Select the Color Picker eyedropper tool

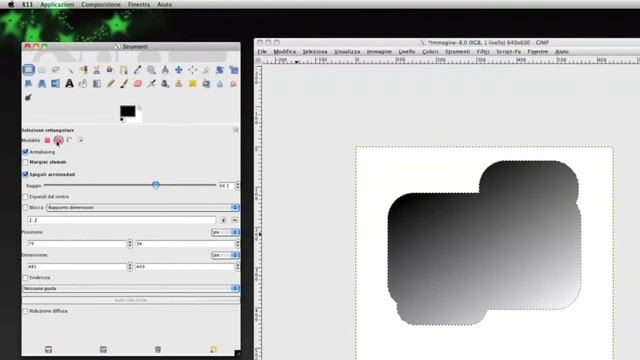pos(138,70)
